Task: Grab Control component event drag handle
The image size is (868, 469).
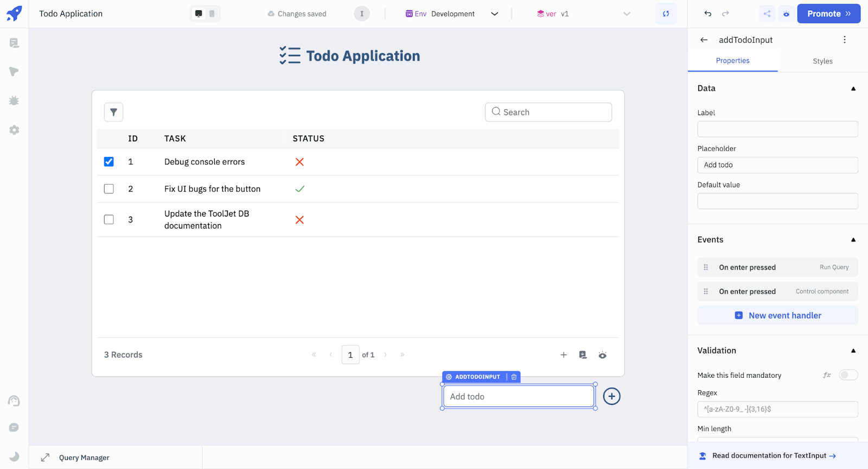Action: 706,291
